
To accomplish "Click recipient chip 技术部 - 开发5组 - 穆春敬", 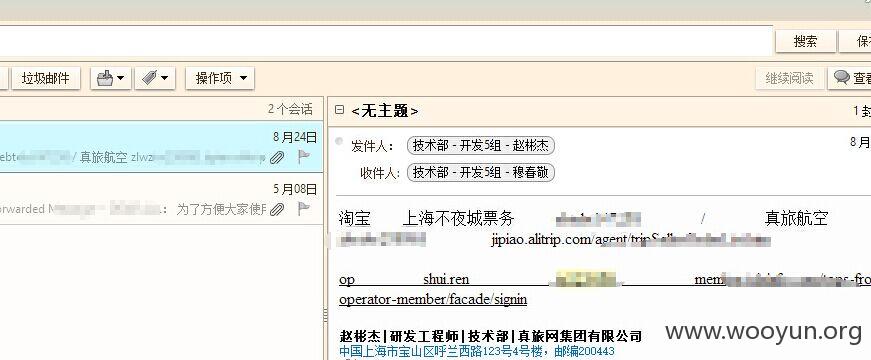I will coord(481,172).
